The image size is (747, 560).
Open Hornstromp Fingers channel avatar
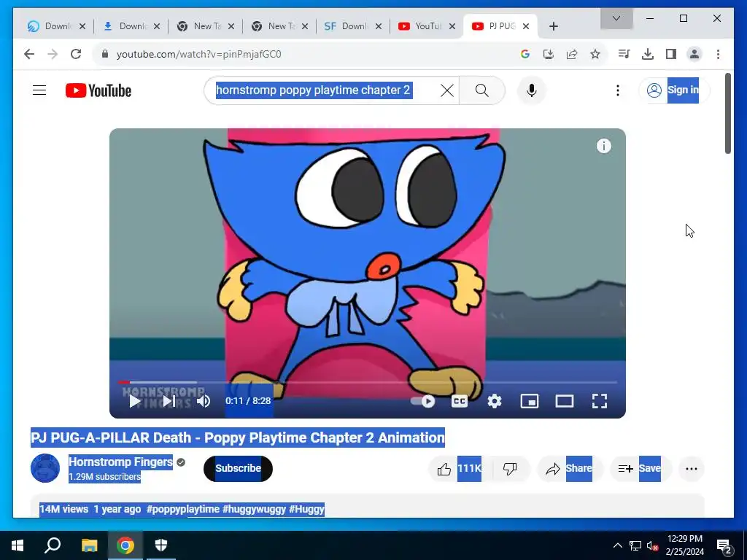(x=45, y=468)
